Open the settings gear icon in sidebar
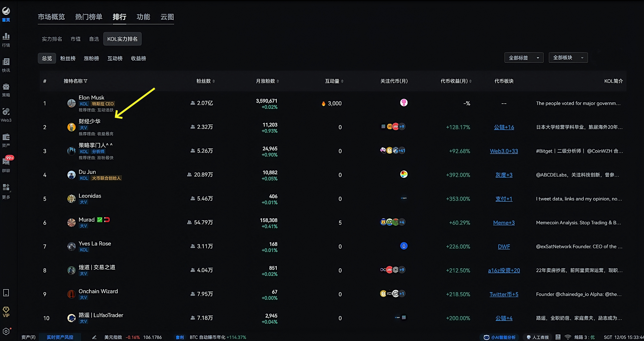 [x=6, y=331]
